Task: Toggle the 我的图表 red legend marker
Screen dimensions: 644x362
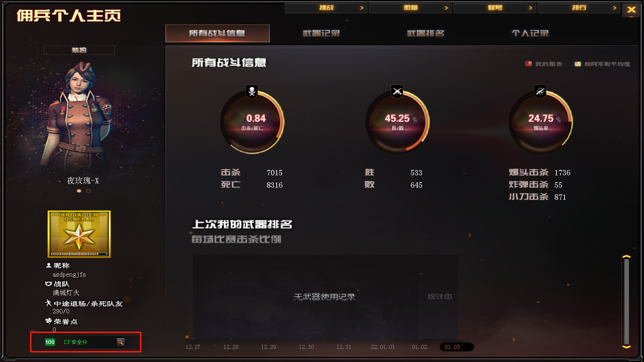Action: pos(528,64)
